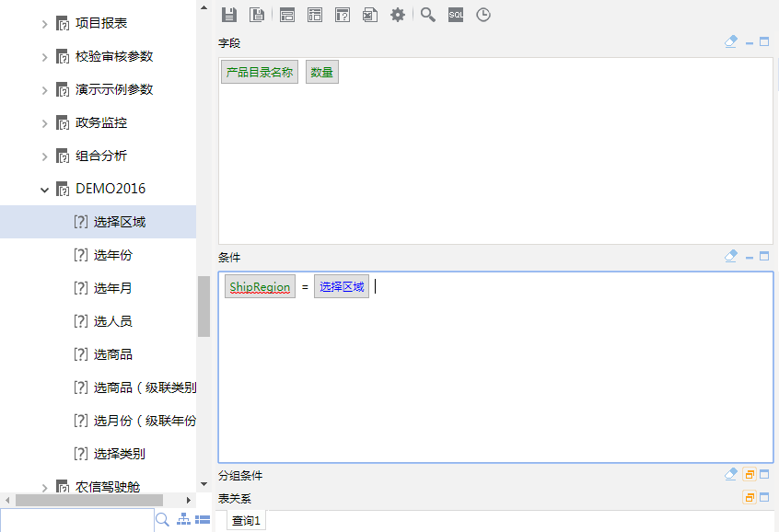The image size is (779, 532).
Task: Switch to the hierarchy tree view icon
Action: click(184, 520)
